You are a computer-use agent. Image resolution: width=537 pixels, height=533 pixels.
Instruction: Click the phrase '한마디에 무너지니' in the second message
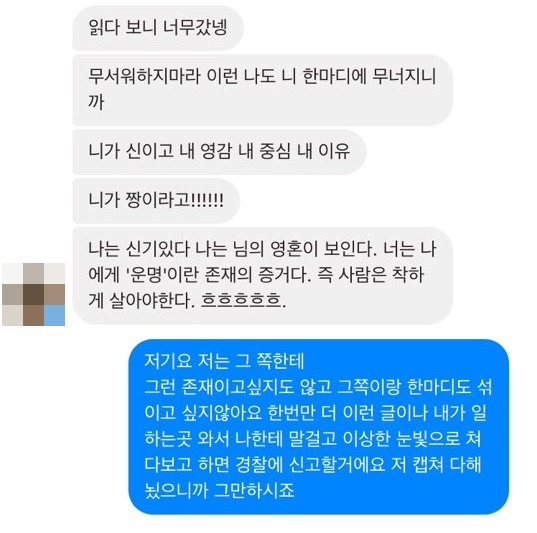point(370,76)
